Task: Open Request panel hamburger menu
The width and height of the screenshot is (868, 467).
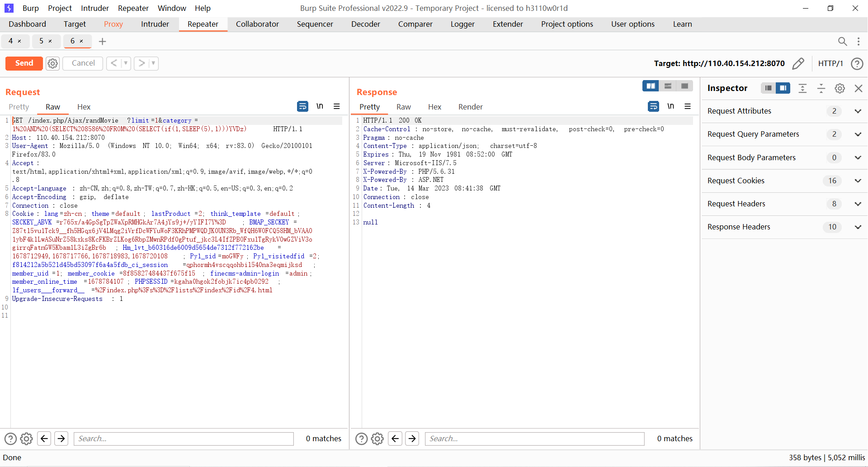Action: point(337,106)
